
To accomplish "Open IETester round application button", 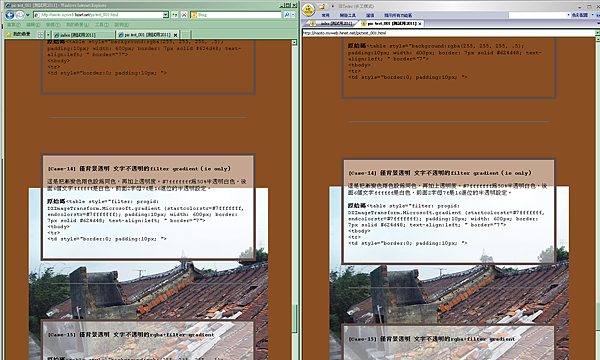I will 308,10.
